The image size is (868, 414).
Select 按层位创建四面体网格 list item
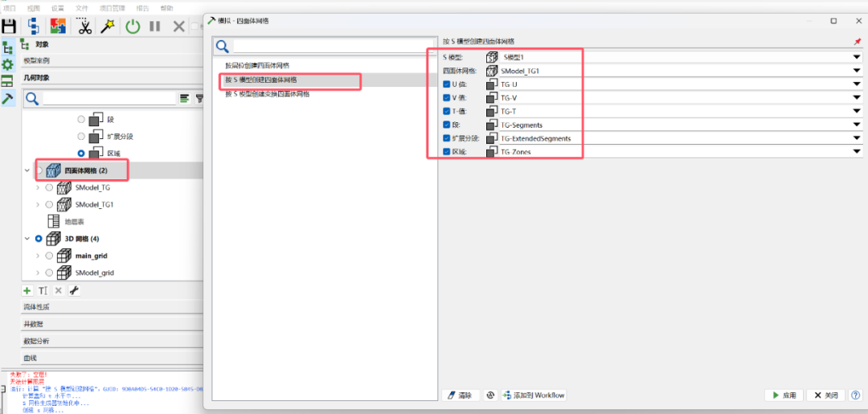(x=257, y=66)
